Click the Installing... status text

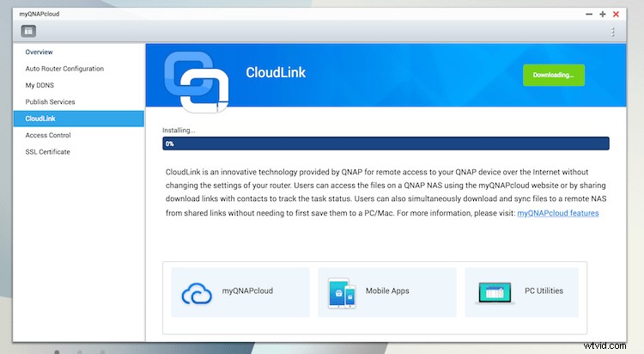coord(179,131)
